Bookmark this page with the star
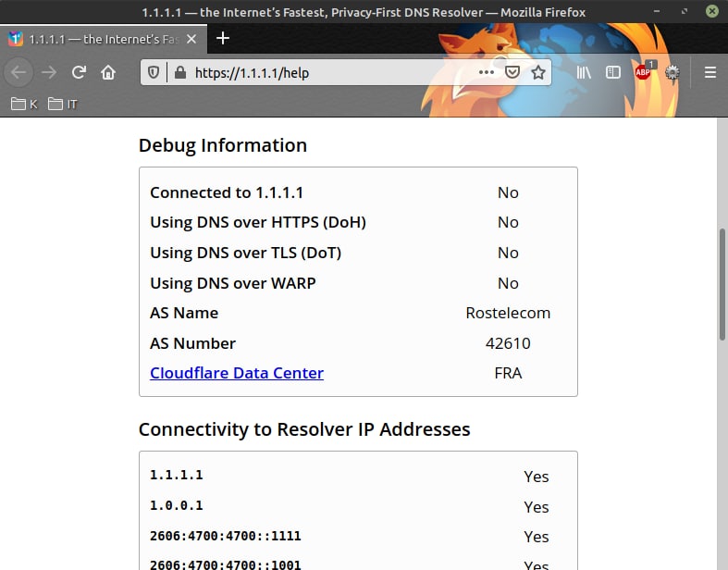The width and height of the screenshot is (728, 570). point(538,72)
